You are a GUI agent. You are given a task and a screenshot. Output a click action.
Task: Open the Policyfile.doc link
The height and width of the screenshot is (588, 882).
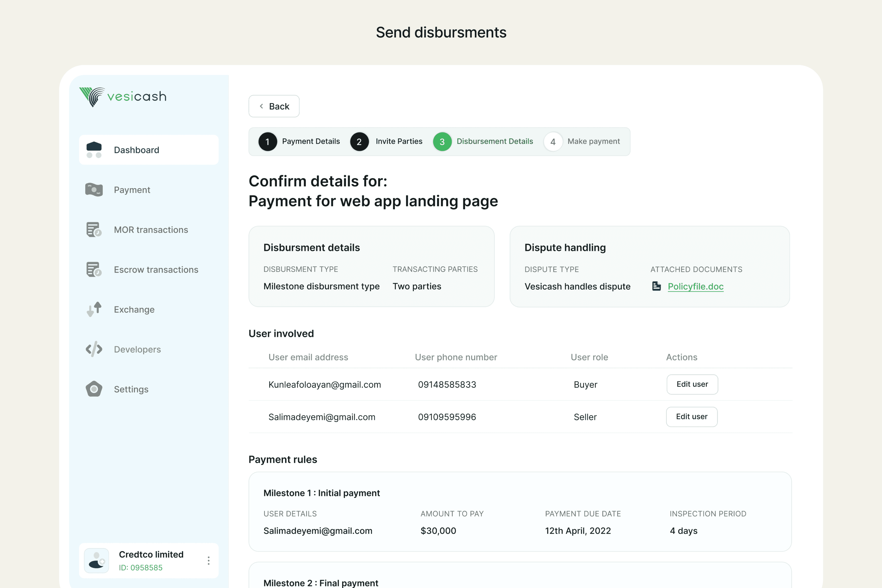click(x=695, y=286)
